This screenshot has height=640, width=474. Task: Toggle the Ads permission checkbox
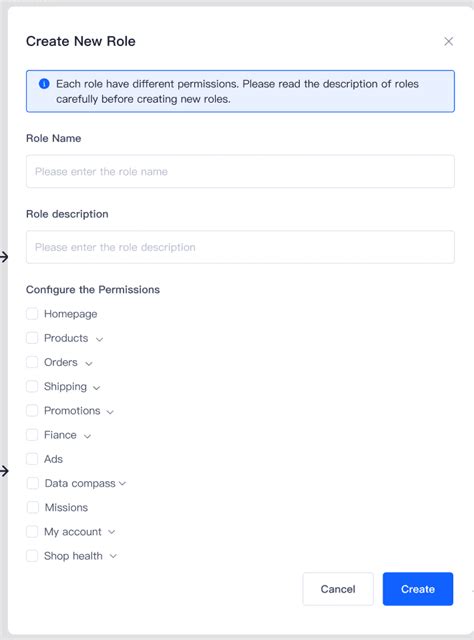pos(32,459)
